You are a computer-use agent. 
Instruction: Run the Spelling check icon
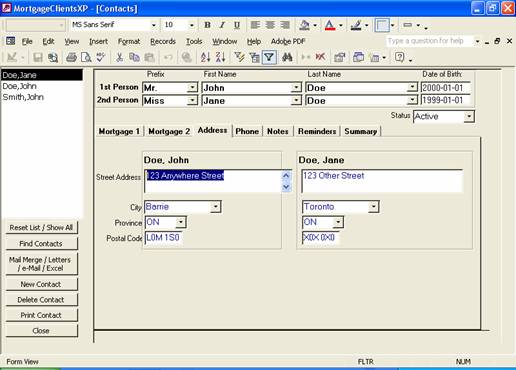tap(101, 57)
